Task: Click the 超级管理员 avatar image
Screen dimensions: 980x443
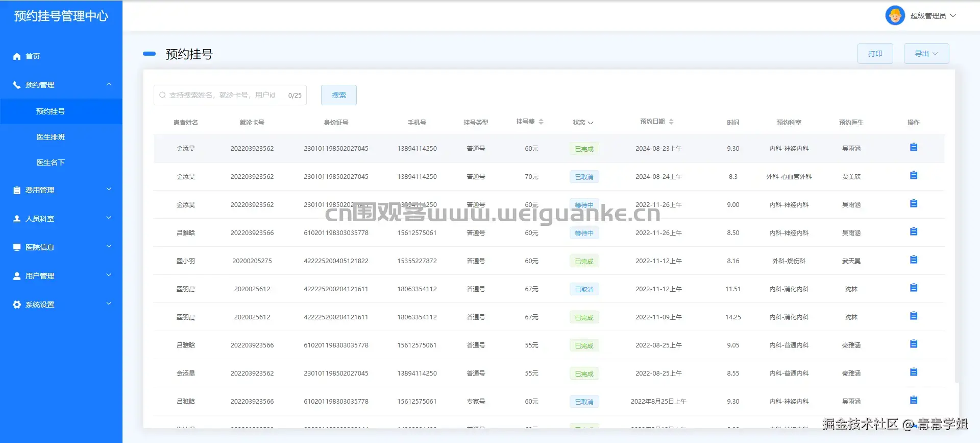Action: (x=895, y=15)
